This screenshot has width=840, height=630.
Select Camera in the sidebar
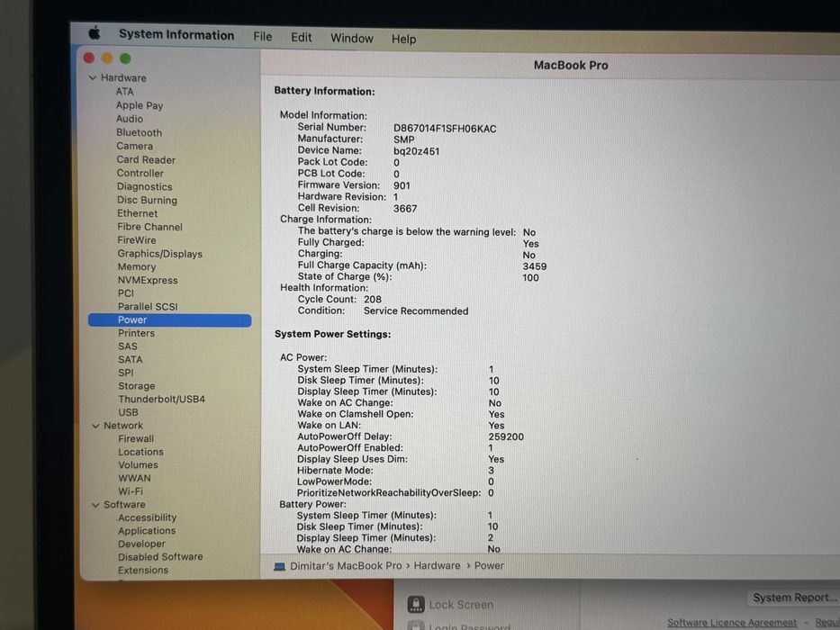pyautogui.click(x=134, y=146)
